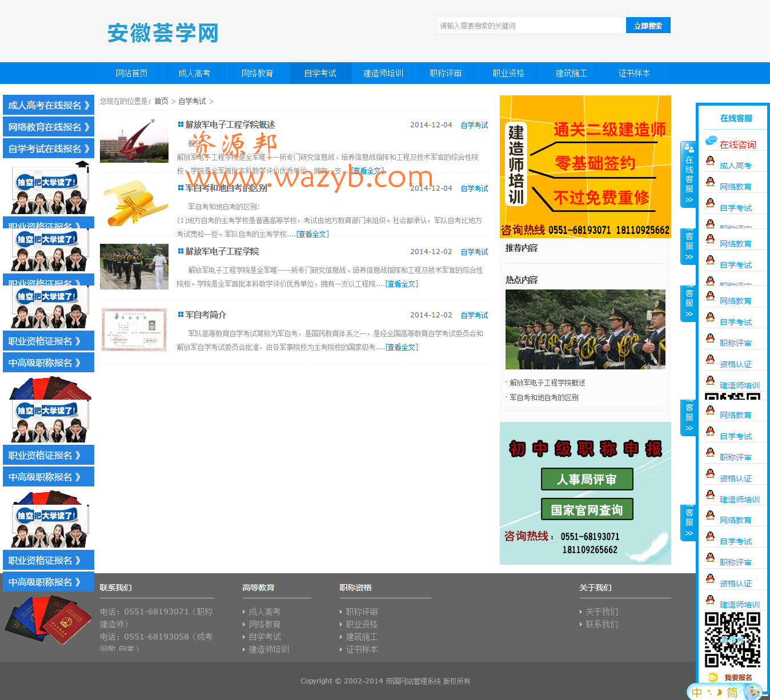The height and width of the screenshot is (700, 770).
Task: Open 证书样本 in the top navigation bar
Action: point(635,73)
